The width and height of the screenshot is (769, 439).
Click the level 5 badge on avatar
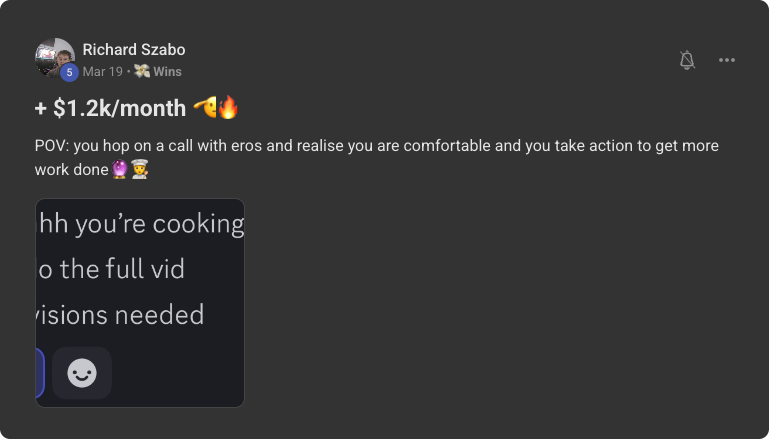[x=69, y=72]
